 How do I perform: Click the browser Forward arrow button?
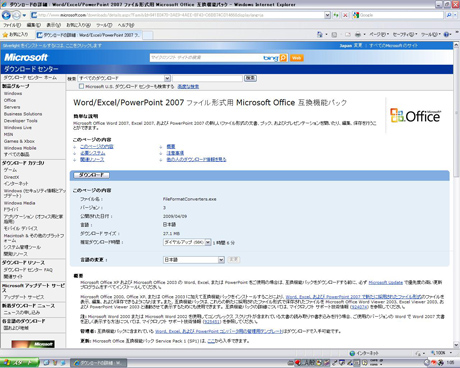click(x=16, y=15)
